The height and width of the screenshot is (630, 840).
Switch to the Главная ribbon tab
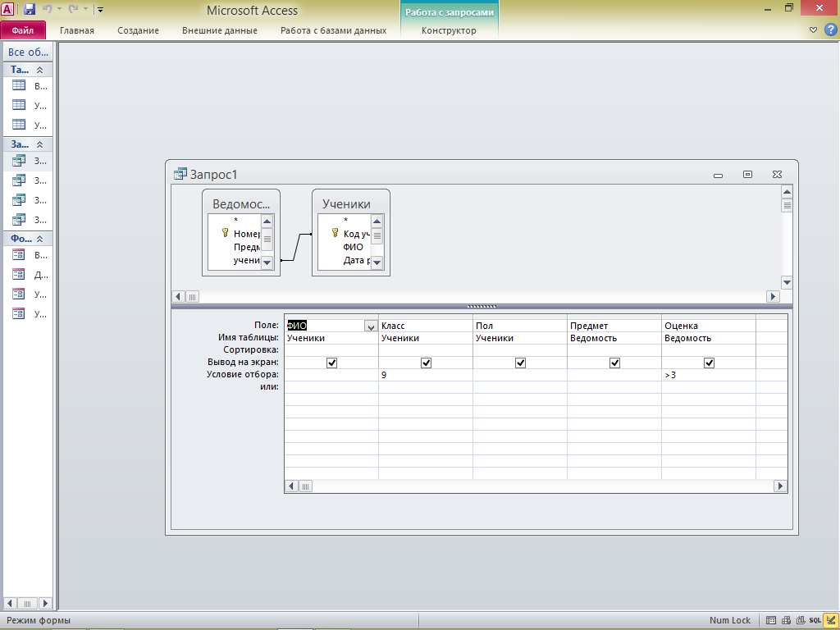tap(76, 30)
